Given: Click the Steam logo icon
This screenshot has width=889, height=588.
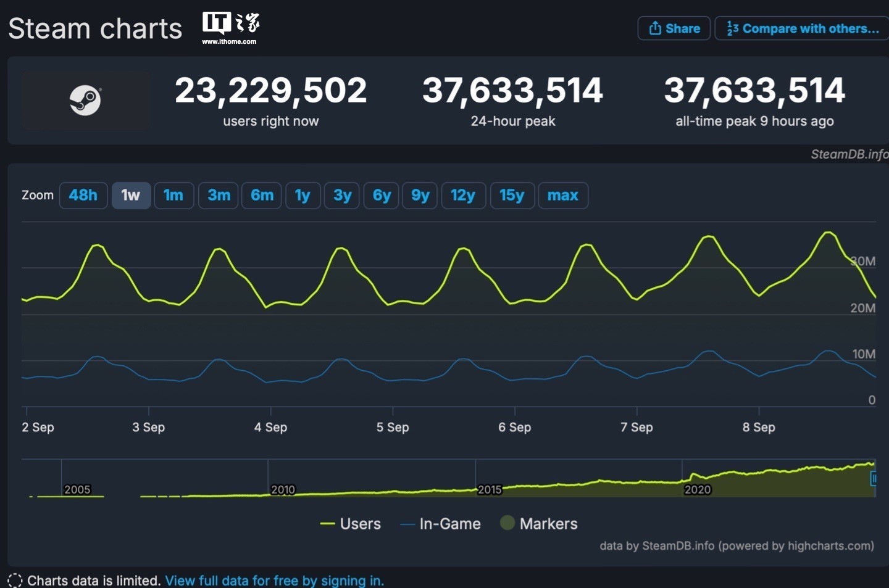Looking at the screenshot, I should click(85, 100).
